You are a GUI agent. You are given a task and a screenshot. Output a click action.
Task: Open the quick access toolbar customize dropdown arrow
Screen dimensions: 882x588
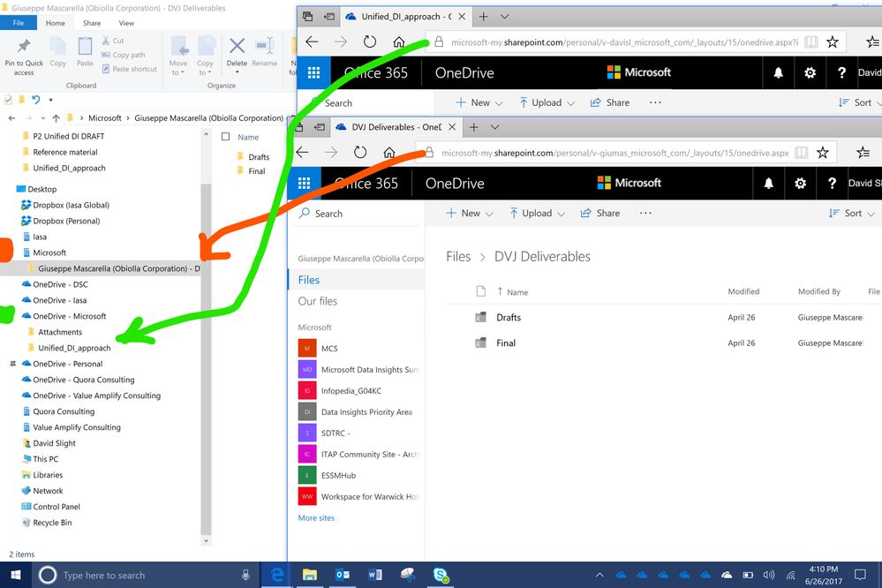point(50,100)
